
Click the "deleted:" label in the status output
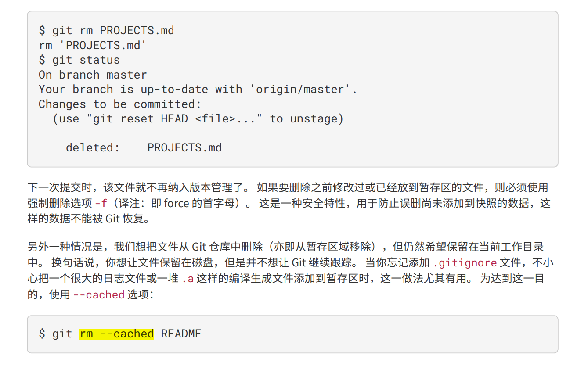point(93,148)
